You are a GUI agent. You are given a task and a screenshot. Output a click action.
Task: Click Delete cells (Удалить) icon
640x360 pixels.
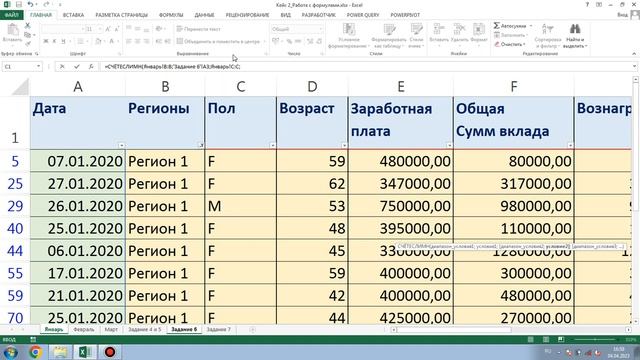pos(460,29)
